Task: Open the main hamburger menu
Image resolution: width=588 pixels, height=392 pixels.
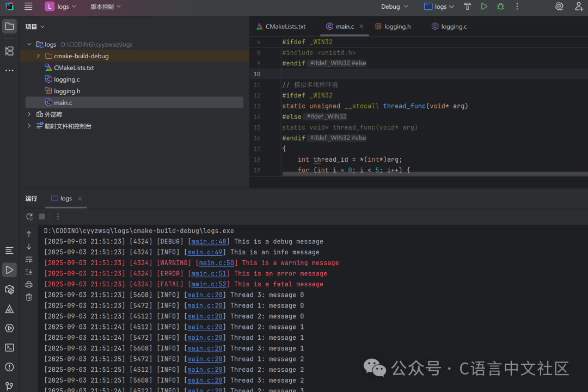Action: (x=28, y=7)
